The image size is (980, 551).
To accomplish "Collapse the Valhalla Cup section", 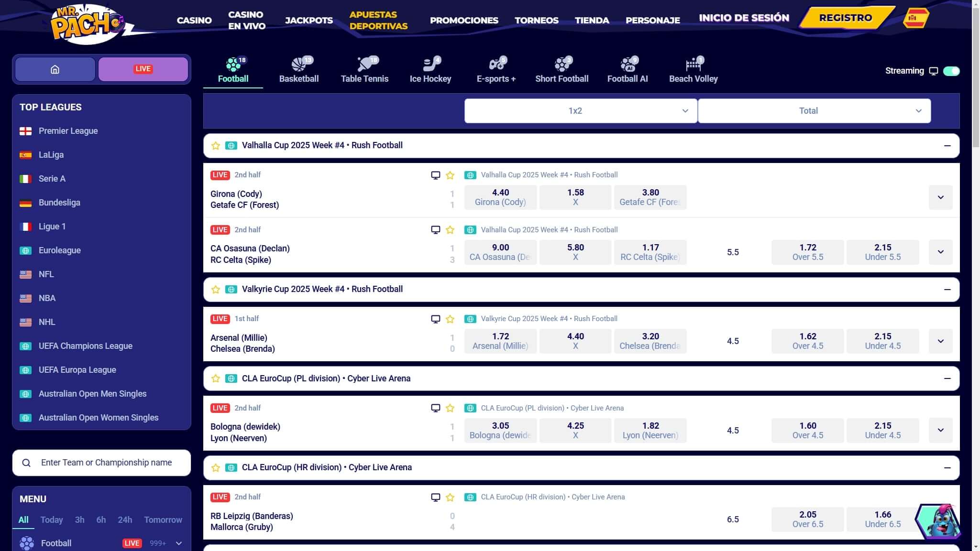I will pyautogui.click(x=947, y=146).
